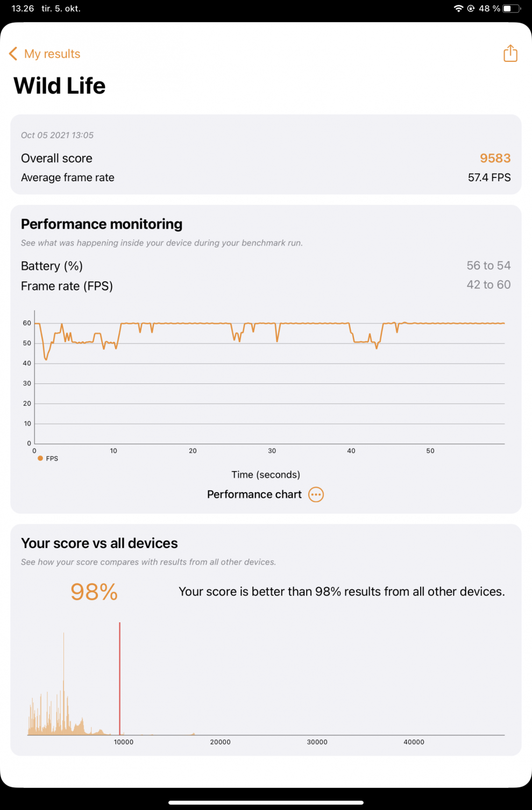Tap the Frame rate (FPS) row label
The width and height of the screenshot is (532, 810).
[67, 286]
